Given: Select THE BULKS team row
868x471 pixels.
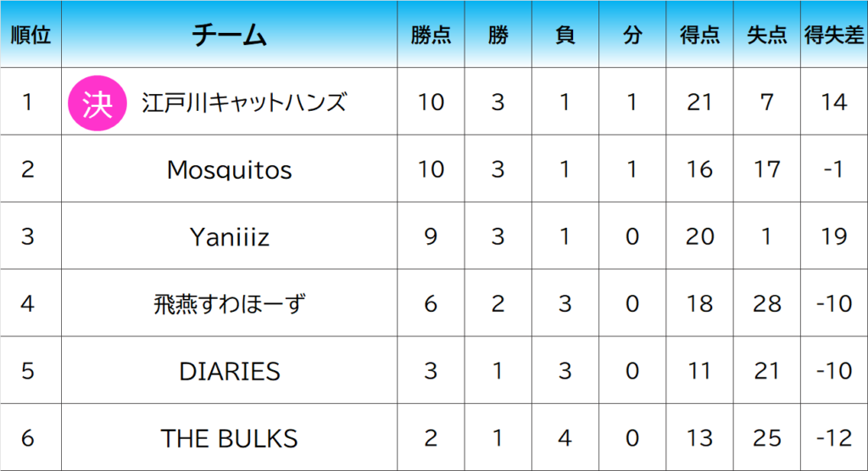Looking at the screenshot, I should (x=229, y=438).
